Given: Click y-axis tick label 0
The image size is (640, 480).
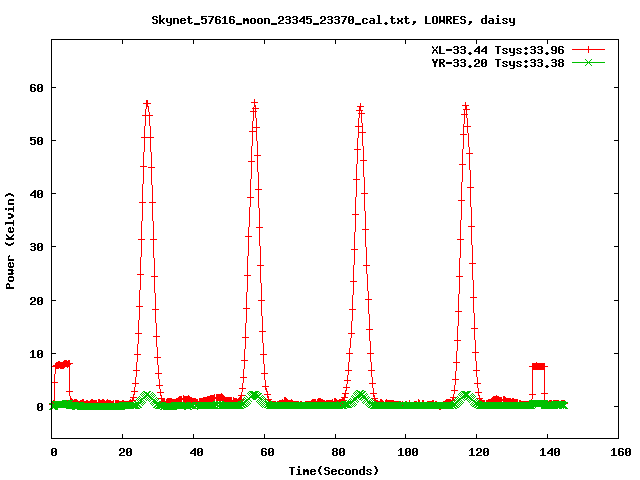Looking at the screenshot, I should pyautogui.click(x=40, y=407).
